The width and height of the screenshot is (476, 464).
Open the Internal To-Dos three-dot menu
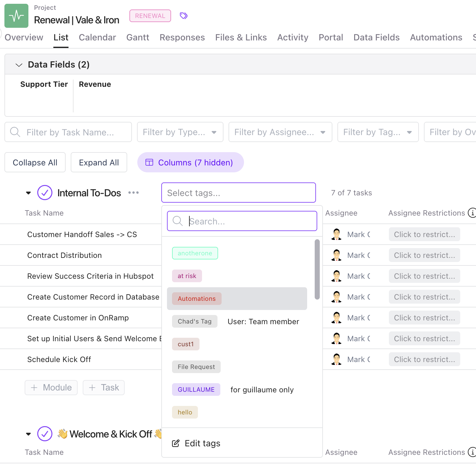point(134,193)
